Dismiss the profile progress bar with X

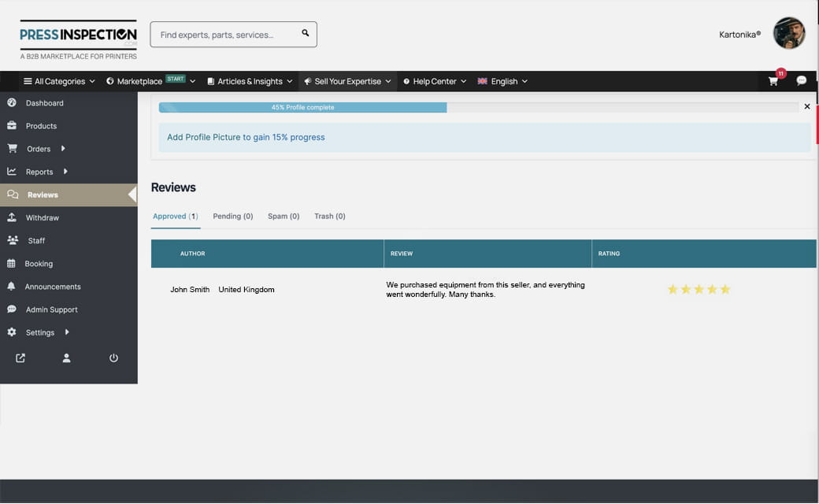(806, 106)
